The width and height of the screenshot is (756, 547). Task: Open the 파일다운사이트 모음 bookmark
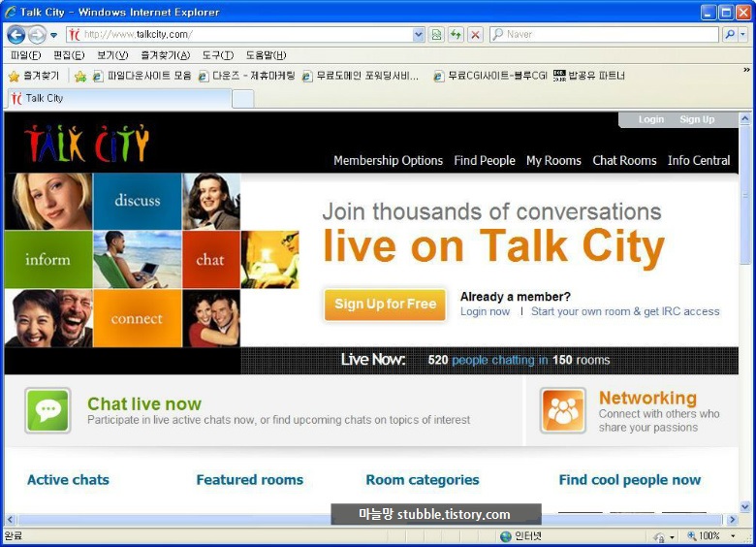pyautogui.click(x=142, y=76)
